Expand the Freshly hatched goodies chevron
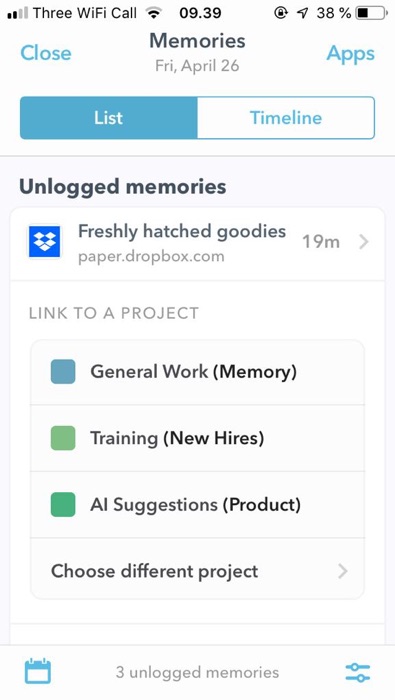Image resolution: width=395 pixels, height=700 pixels. click(x=364, y=242)
